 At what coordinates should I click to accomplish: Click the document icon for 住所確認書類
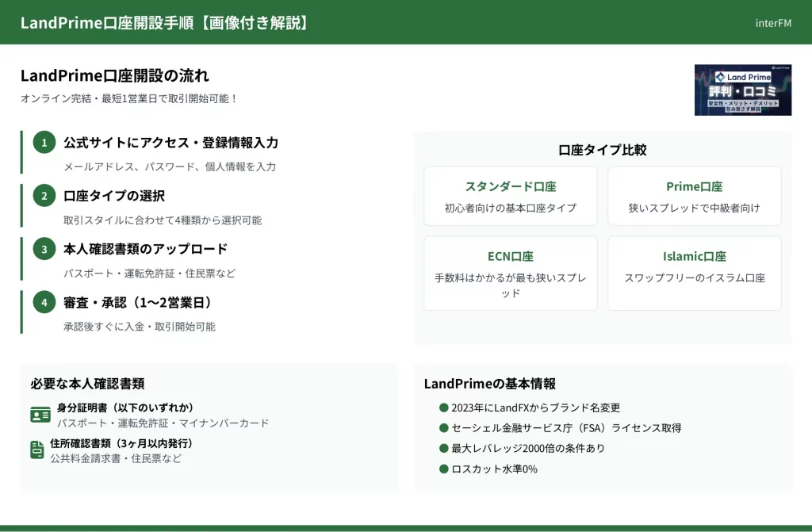(x=37, y=450)
